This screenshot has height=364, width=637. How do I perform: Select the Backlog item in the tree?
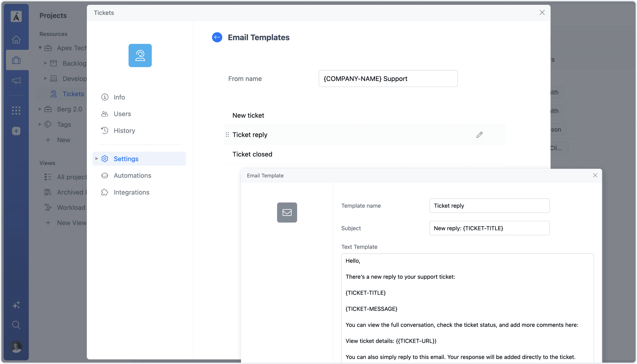(x=74, y=63)
